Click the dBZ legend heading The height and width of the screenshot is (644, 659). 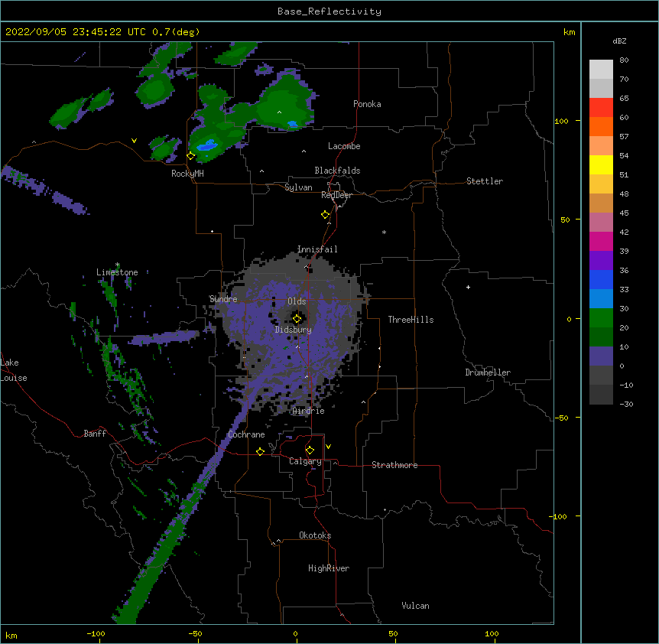619,41
